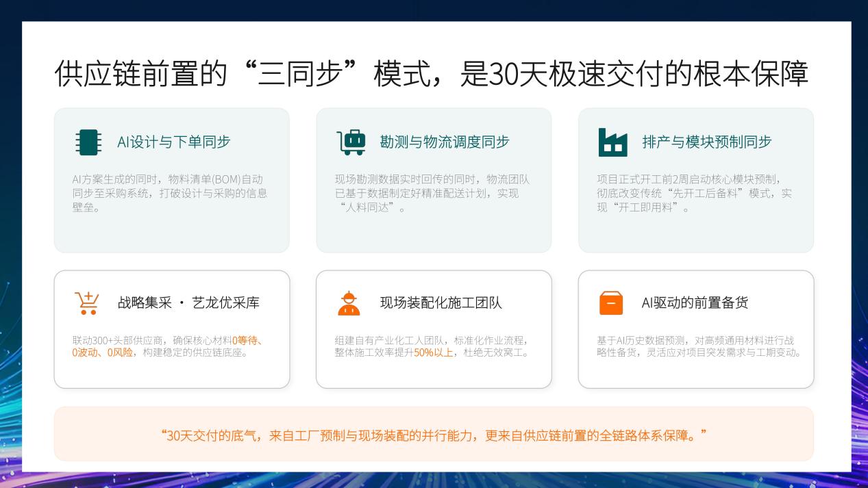Click the orange construction worker icon
The image size is (868, 488).
349,303
